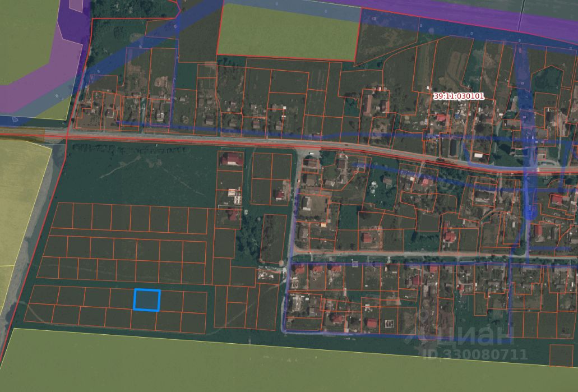The height and width of the screenshot is (392, 578).
Task: Select the blue-highlighted land parcel
Action: (147, 300)
